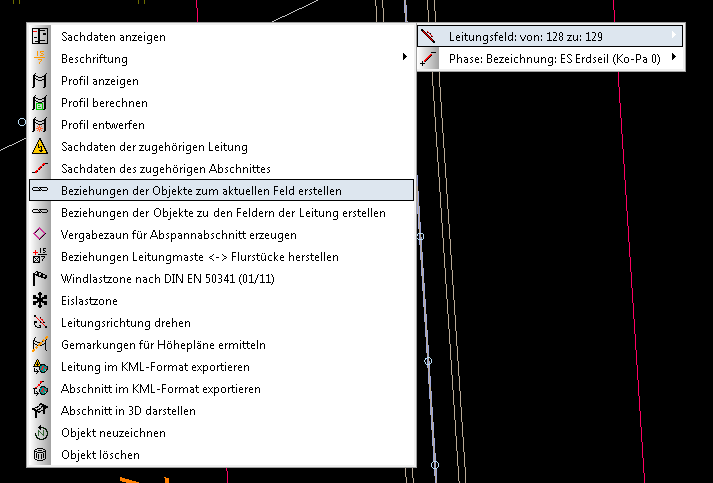Click the yellow warning triangle icon
Viewport: 713px width, 483px height.
coord(40,147)
